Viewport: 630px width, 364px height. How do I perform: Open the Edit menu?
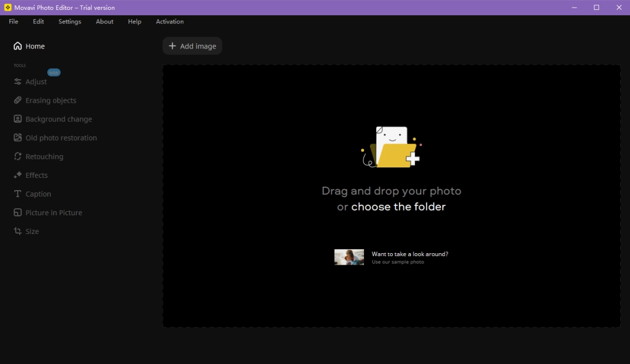[x=38, y=22]
